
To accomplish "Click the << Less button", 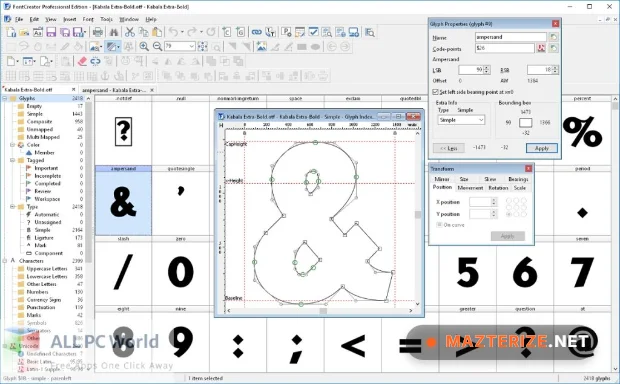I will [448, 148].
